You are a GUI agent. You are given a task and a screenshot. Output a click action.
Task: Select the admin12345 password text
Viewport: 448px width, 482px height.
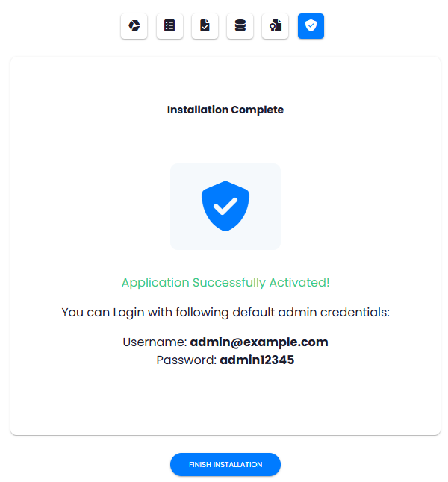[257, 360]
